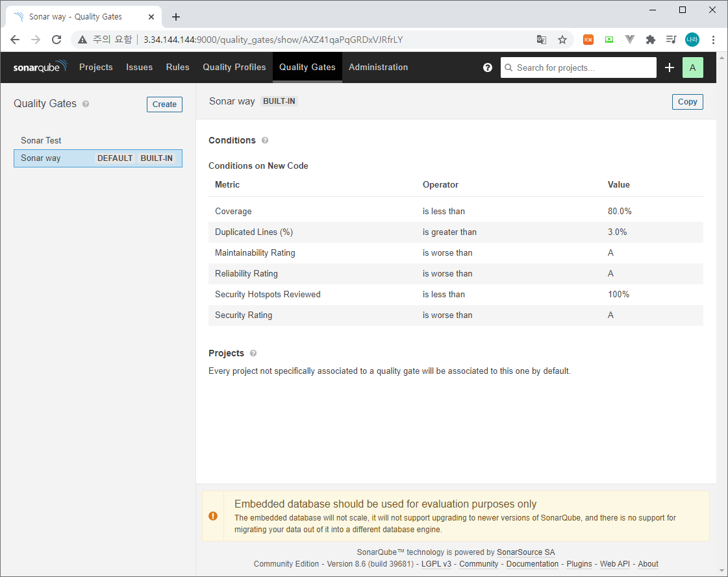Screen dimensions: 728x577
Task: Click the 3.0% duplicated lines value
Action: point(617,232)
